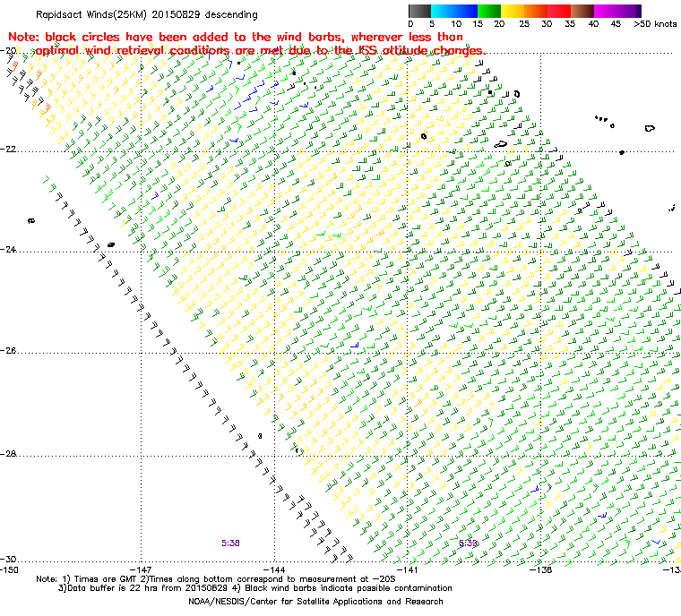Image resolution: width=681 pixels, height=616 pixels.
Task: Click the '35' label under the color scale
Action: tap(570, 24)
